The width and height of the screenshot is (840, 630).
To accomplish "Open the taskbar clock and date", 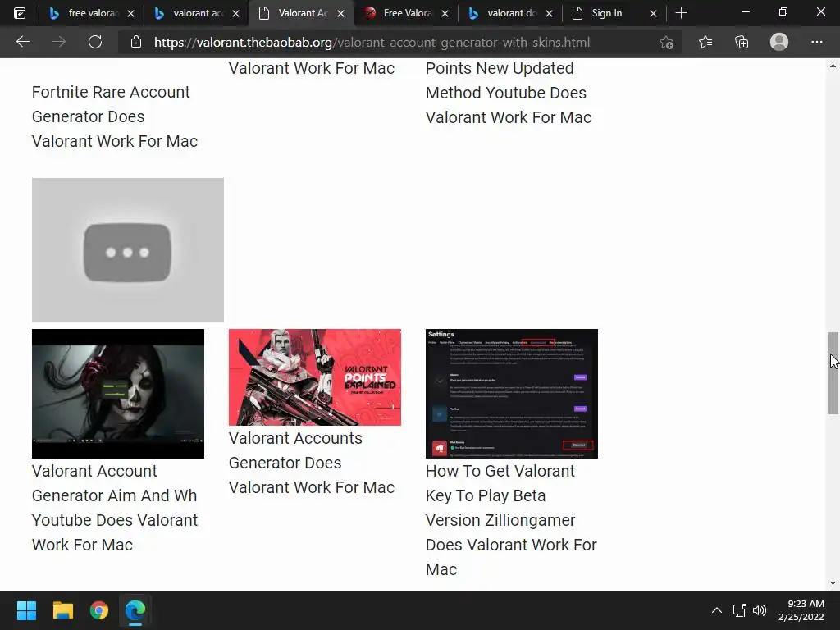I will pos(801,610).
